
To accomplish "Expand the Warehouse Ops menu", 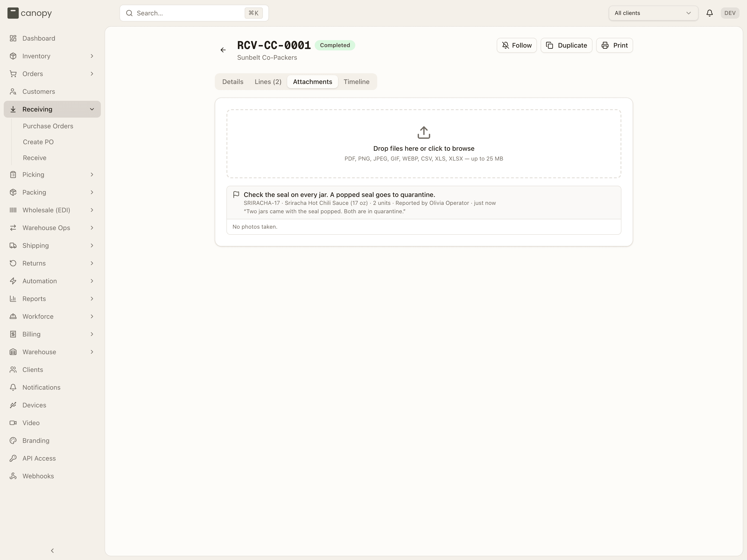I will (52, 228).
